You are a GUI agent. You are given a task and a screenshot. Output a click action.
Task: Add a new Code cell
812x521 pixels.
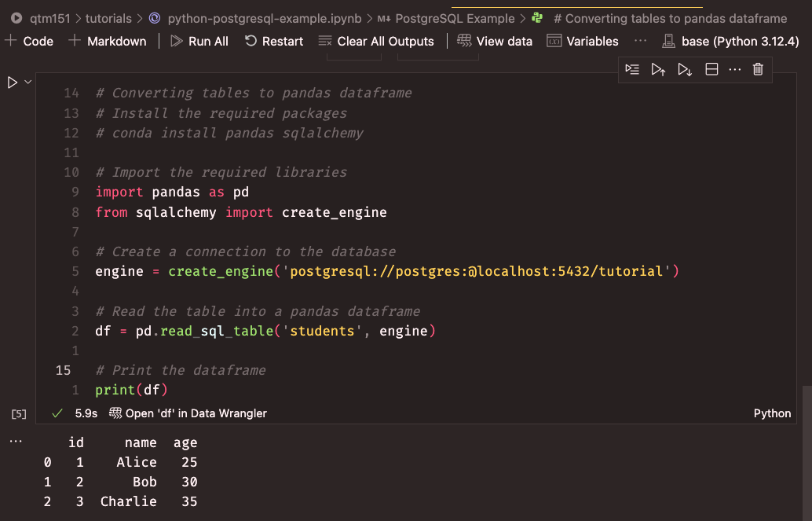pos(30,41)
